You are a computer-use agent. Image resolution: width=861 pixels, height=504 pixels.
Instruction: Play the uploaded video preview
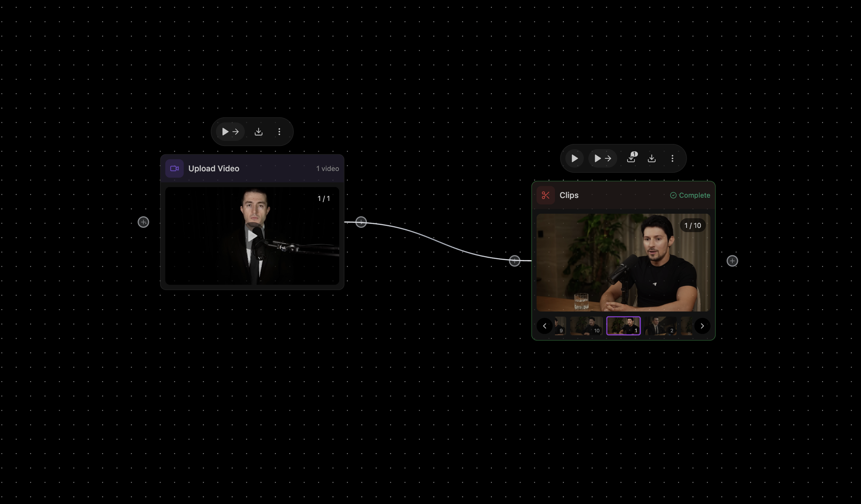(x=252, y=235)
